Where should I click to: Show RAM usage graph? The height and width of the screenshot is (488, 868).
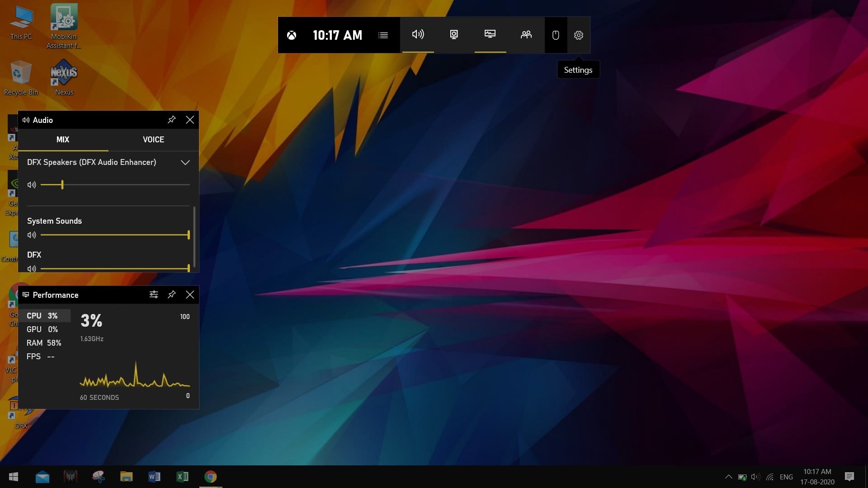(44, 343)
